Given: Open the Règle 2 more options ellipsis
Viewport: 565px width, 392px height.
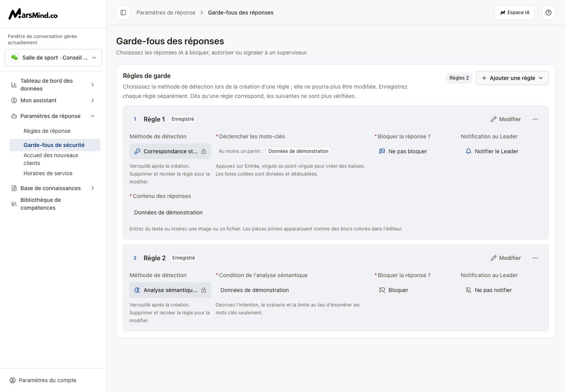Looking at the screenshot, I should point(535,258).
